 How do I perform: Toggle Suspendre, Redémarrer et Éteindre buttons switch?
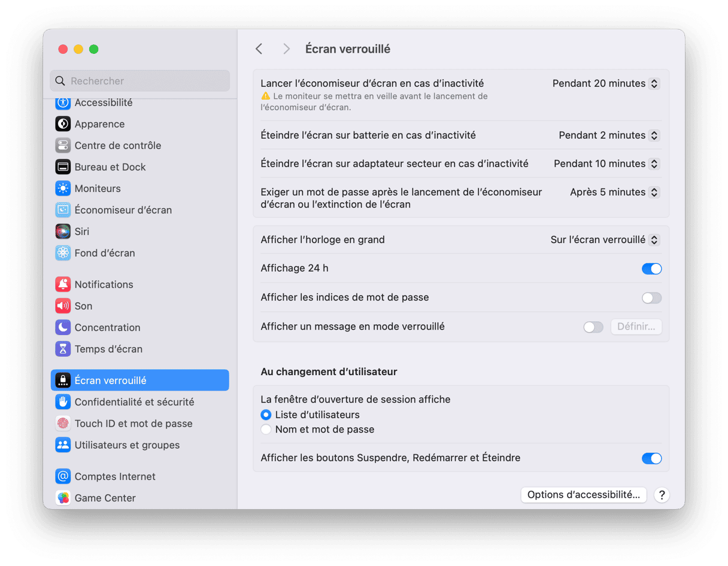(x=651, y=458)
